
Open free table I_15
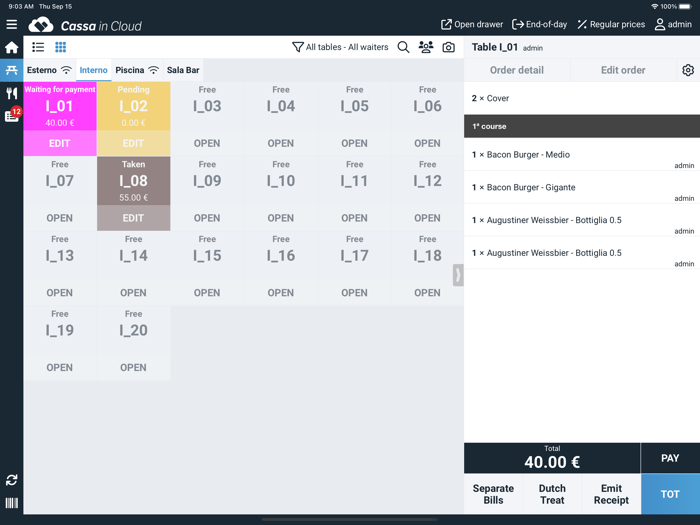click(x=207, y=292)
